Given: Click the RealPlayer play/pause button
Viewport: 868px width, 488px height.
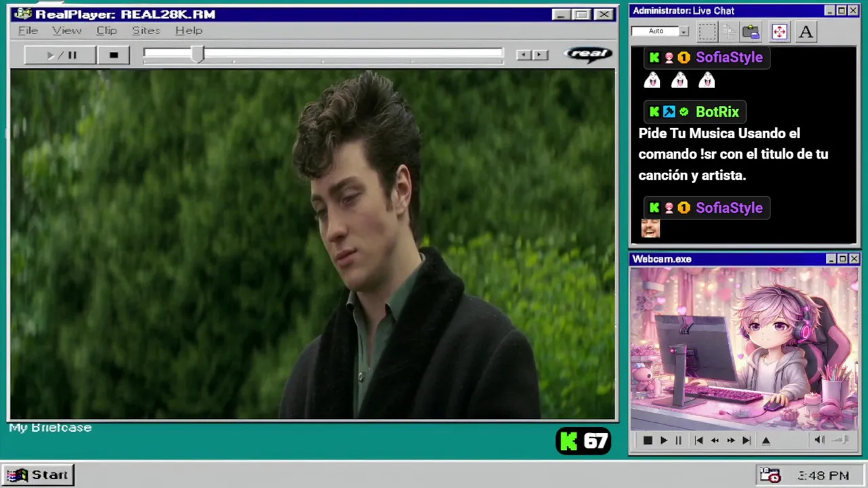Looking at the screenshot, I should (60, 56).
